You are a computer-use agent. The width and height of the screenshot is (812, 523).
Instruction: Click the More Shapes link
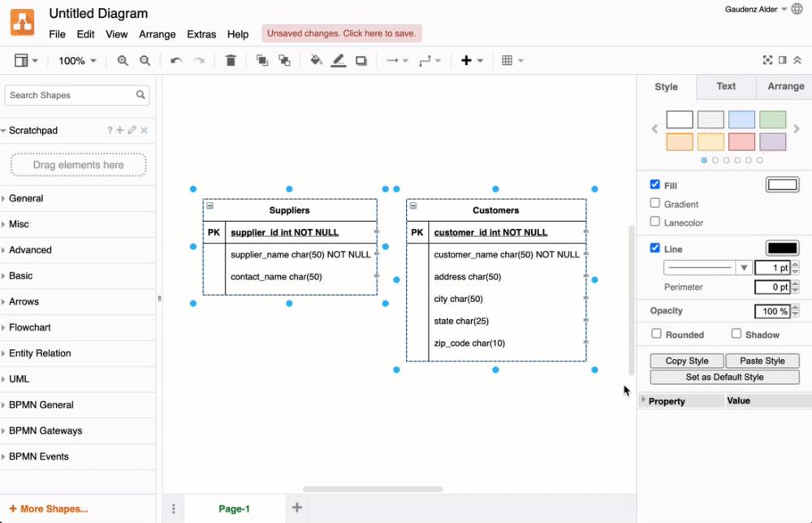pyautogui.click(x=49, y=508)
